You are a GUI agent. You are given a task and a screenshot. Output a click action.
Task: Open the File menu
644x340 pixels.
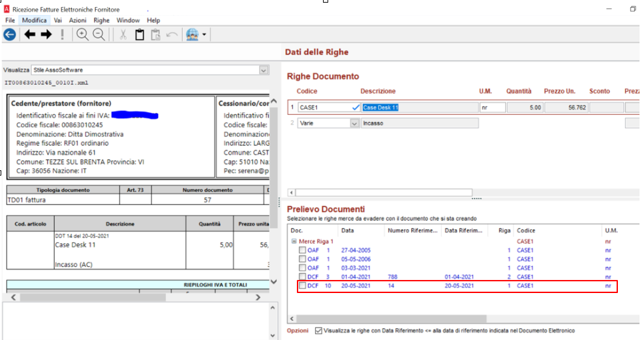click(10, 20)
